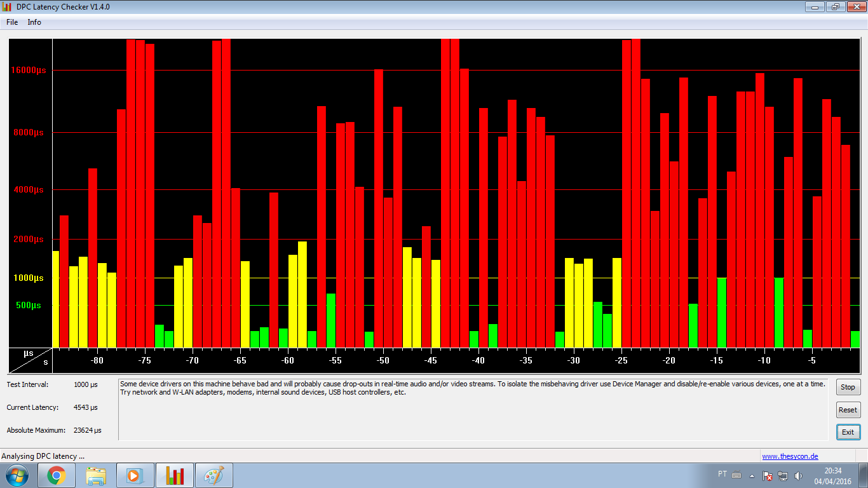Minimize the DPC Latency Checker window

pos(815,6)
